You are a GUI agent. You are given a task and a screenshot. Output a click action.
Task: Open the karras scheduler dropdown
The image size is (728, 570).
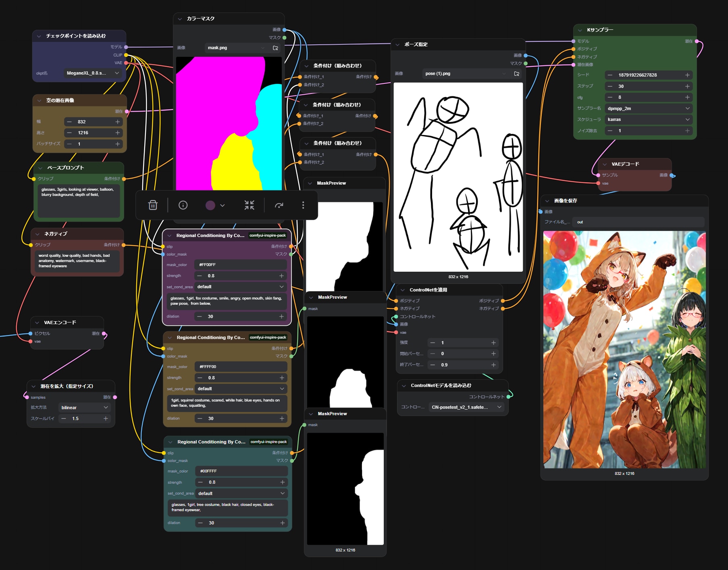pyautogui.click(x=648, y=119)
